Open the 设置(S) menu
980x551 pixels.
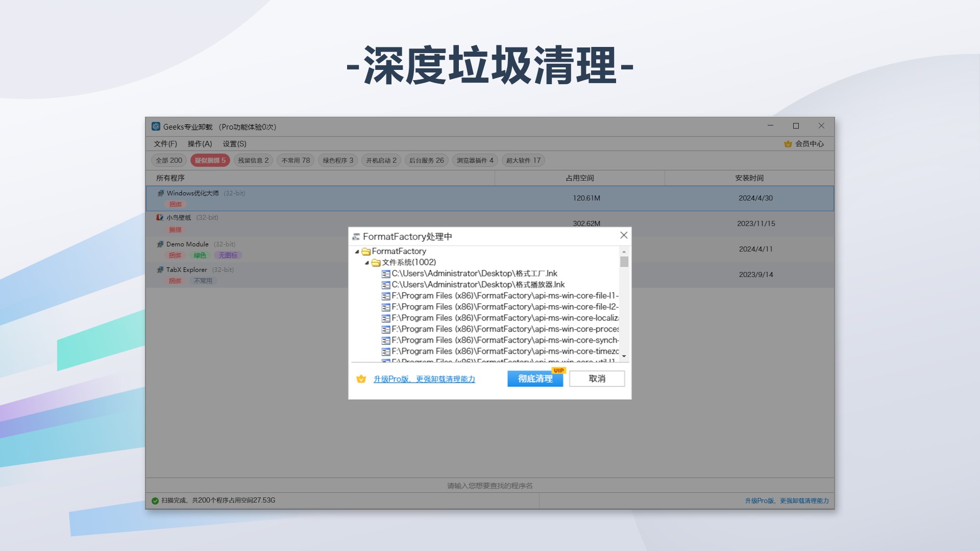click(x=233, y=144)
